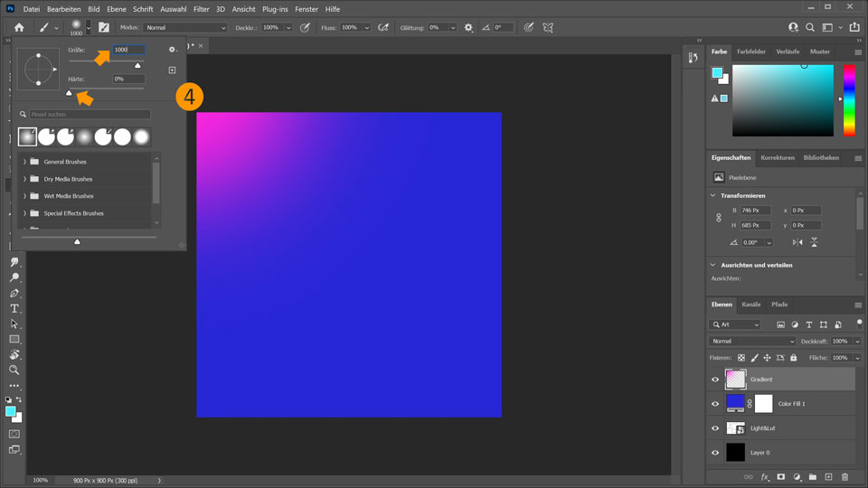Open brush picker settings gear
Screen dimensions: 868x488
coord(172,49)
